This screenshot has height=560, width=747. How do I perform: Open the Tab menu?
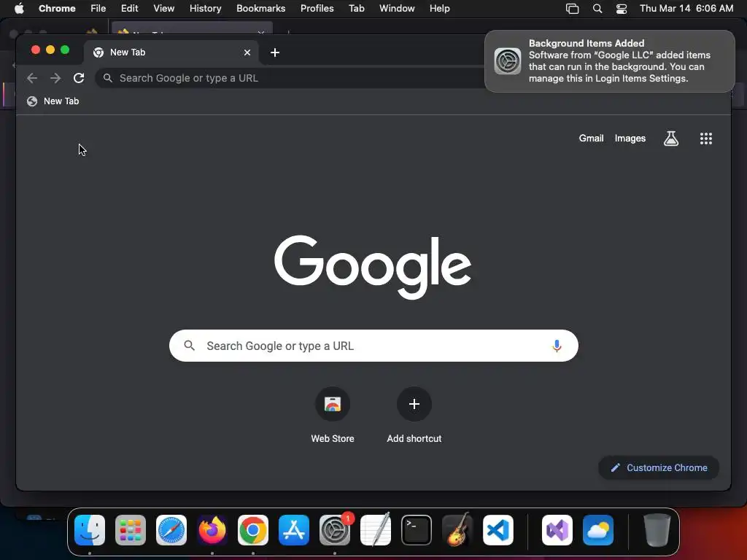[356, 9]
